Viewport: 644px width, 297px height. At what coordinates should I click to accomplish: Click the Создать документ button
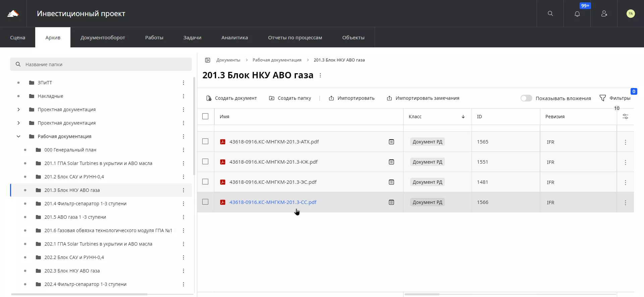pos(231,98)
